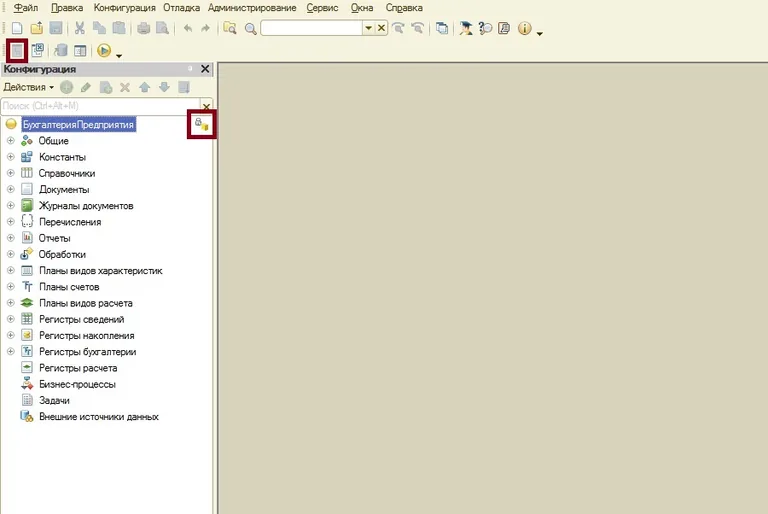768x514 pixels.
Task: Select the Внешние источники данных item
Action: pos(98,416)
